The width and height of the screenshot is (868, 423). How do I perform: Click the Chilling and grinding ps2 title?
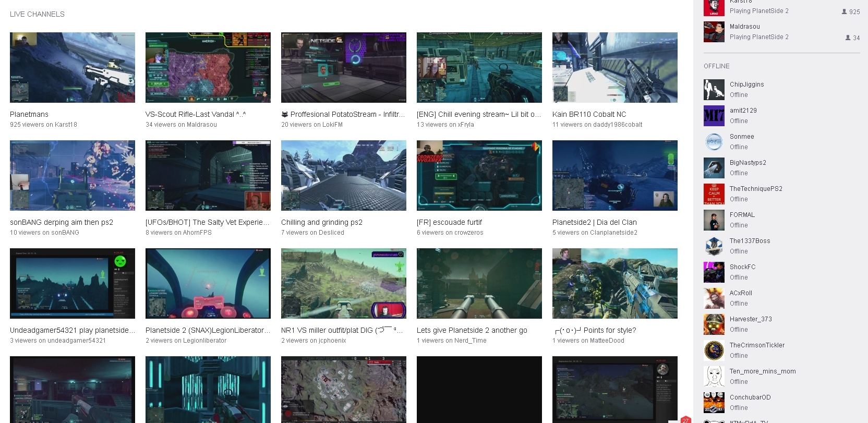(322, 222)
